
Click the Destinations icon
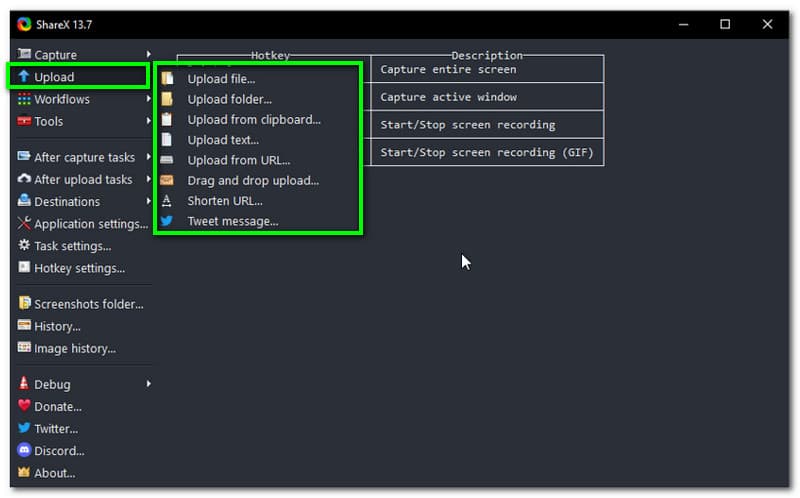pos(24,201)
